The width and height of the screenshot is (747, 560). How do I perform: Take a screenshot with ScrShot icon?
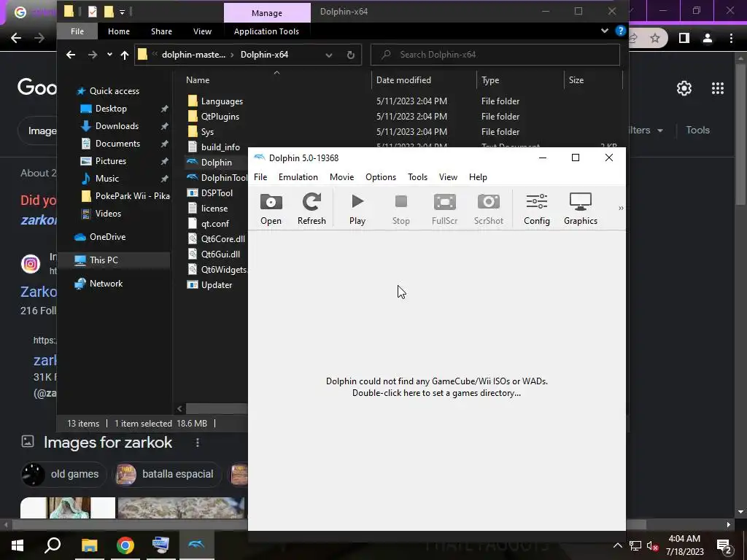pyautogui.click(x=488, y=209)
